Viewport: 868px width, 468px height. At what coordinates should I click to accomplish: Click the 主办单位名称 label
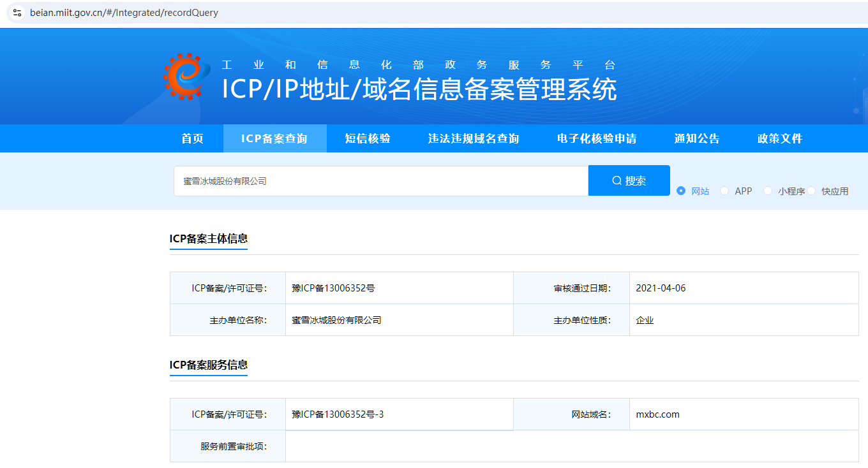238,320
